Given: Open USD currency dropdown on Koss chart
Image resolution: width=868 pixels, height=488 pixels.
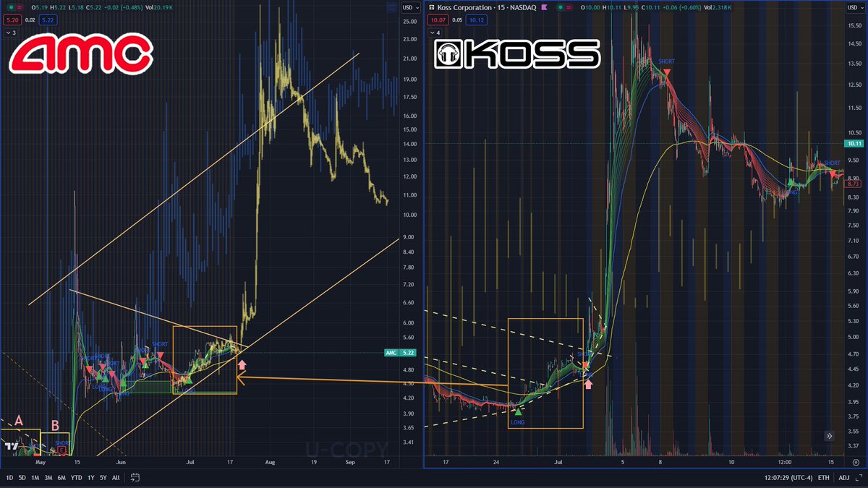Looking at the screenshot, I should (x=855, y=8).
